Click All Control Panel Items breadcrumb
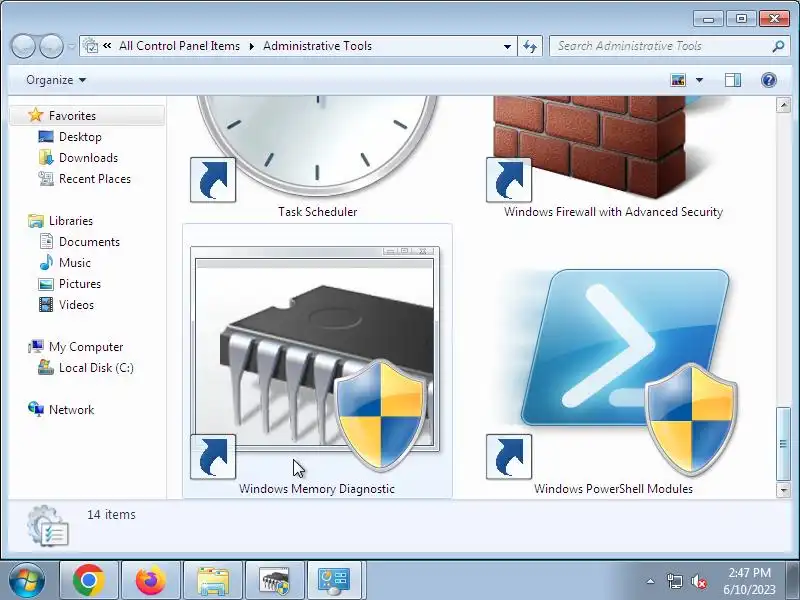The width and height of the screenshot is (800, 600). [179, 46]
